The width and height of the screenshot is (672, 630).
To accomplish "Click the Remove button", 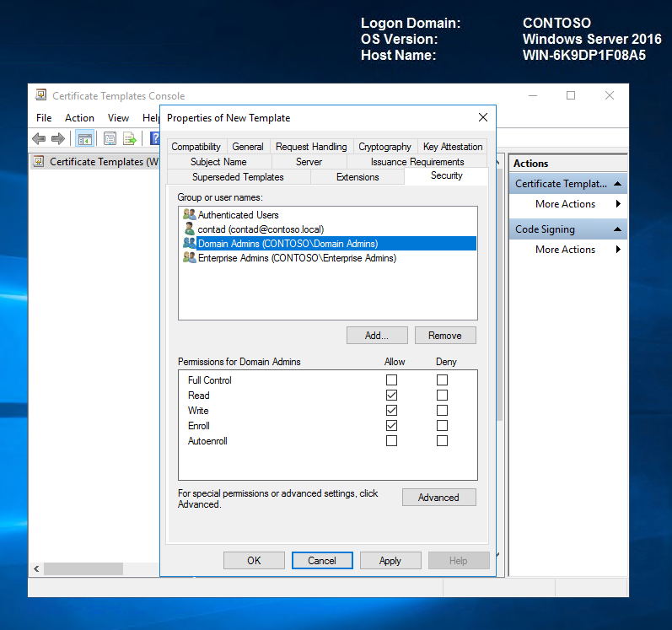I will (x=445, y=336).
